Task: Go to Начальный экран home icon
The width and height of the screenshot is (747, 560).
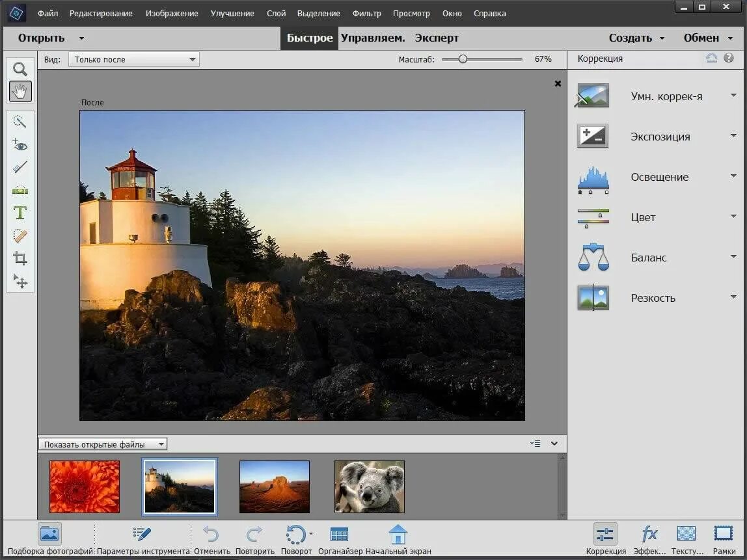Action: 398,534
